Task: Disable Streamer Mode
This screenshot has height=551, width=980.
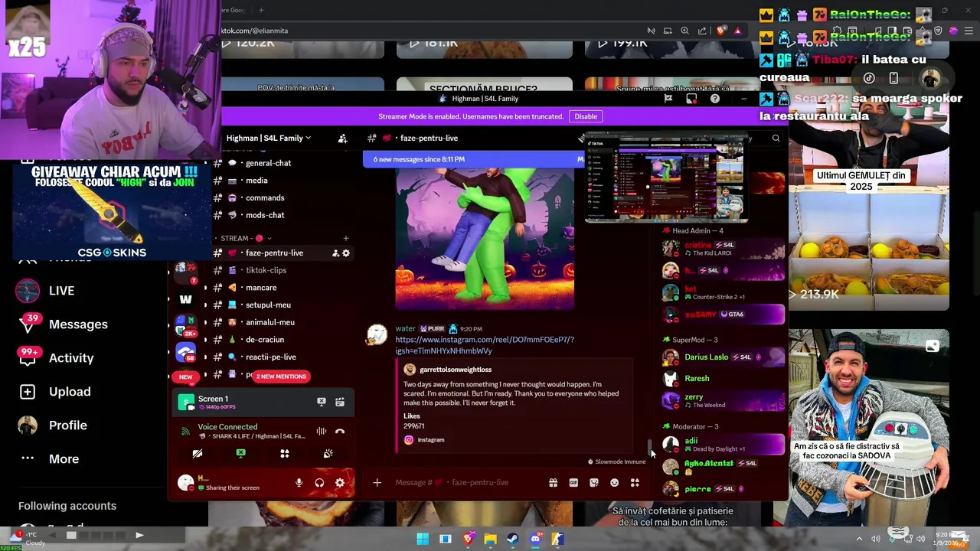Action: tap(586, 116)
